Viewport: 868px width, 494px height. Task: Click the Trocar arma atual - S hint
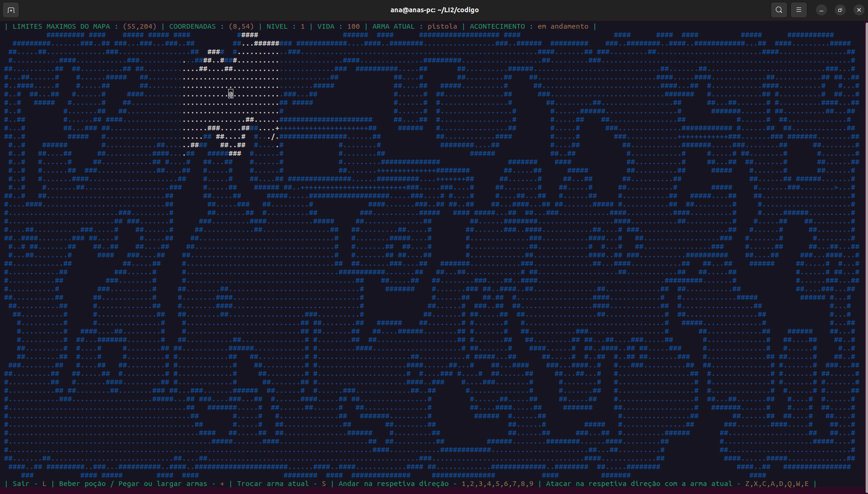coord(281,484)
